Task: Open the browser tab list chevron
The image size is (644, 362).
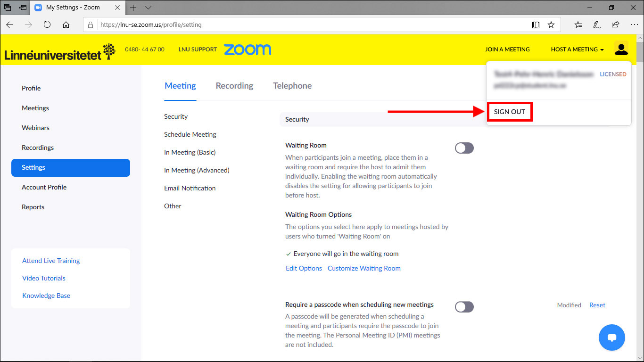Action: click(148, 8)
